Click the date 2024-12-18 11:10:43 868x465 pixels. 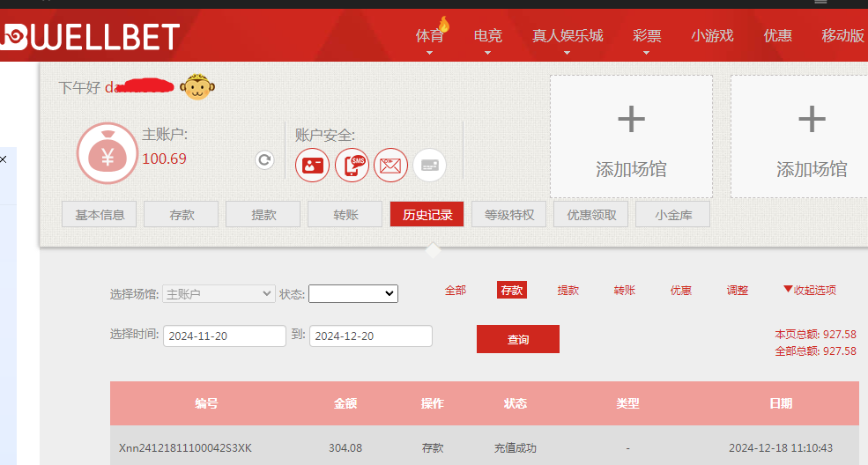[x=781, y=448]
